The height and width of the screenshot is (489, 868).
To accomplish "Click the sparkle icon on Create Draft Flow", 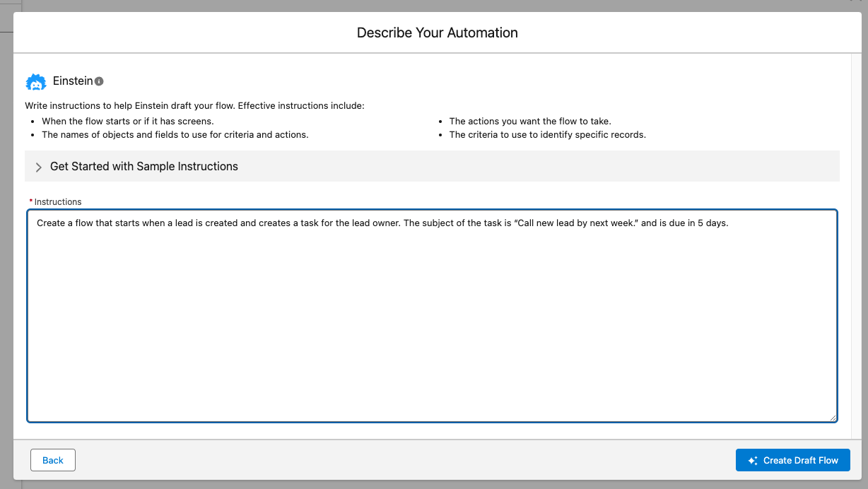I will point(753,460).
